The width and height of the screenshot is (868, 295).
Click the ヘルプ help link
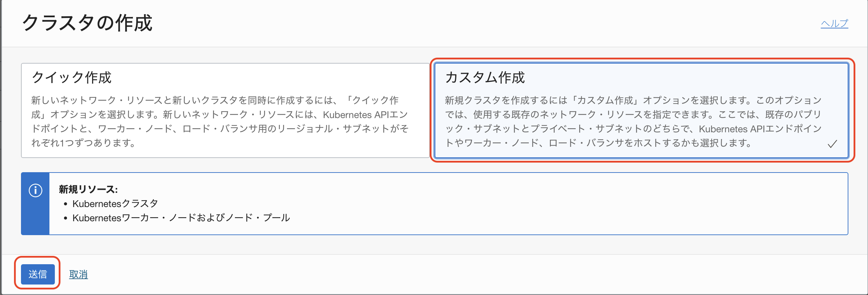pos(834,23)
